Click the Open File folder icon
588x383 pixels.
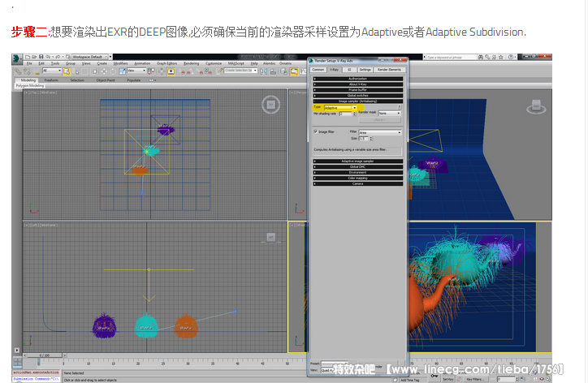point(34,57)
